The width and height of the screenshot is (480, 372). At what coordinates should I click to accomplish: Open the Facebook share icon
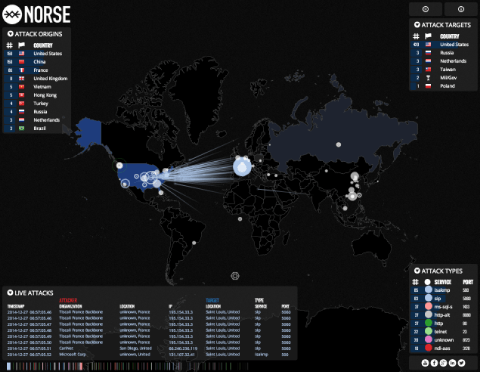[434, 363]
